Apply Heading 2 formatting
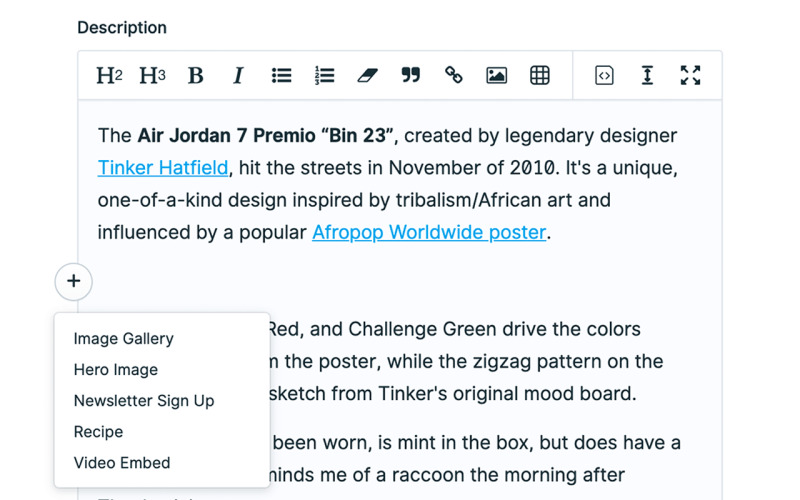 [109, 76]
